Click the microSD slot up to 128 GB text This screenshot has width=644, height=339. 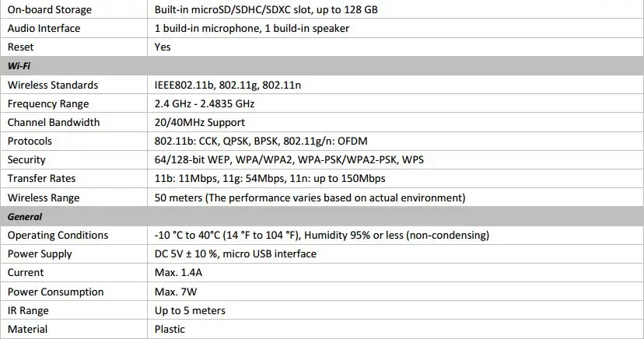266,9
